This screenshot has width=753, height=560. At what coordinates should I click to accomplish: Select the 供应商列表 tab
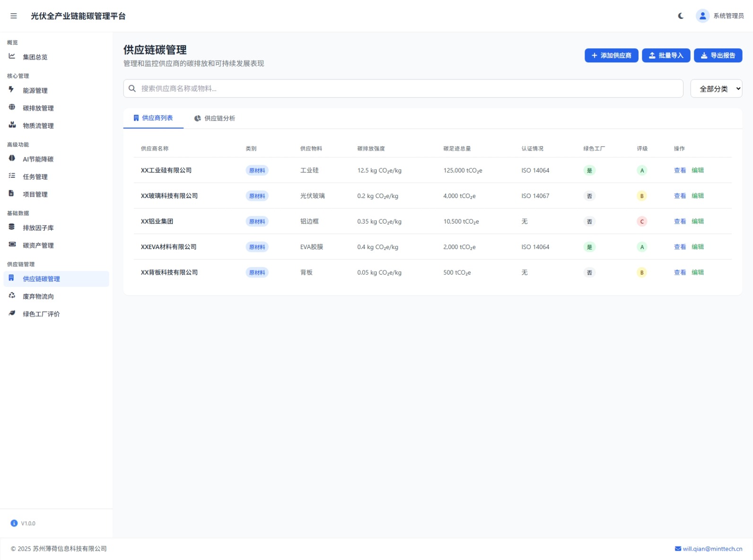click(x=153, y=118)
